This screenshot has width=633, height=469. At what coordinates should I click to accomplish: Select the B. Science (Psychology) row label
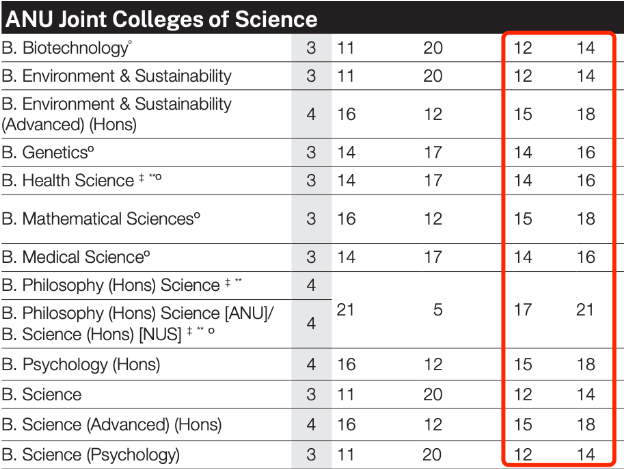tap(90, 455)
